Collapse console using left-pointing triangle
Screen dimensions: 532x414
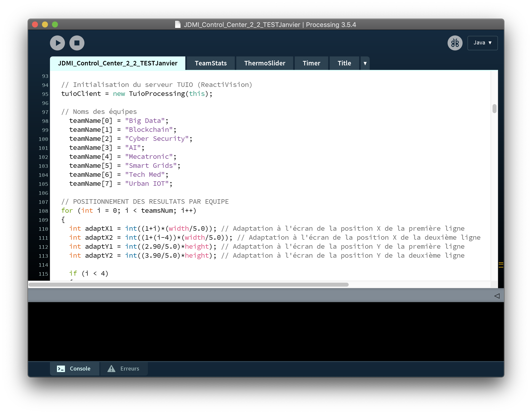click(497, 296)
